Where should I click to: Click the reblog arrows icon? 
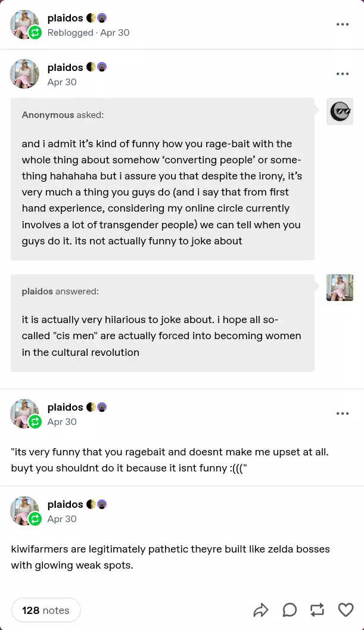[x=318, y=610]
